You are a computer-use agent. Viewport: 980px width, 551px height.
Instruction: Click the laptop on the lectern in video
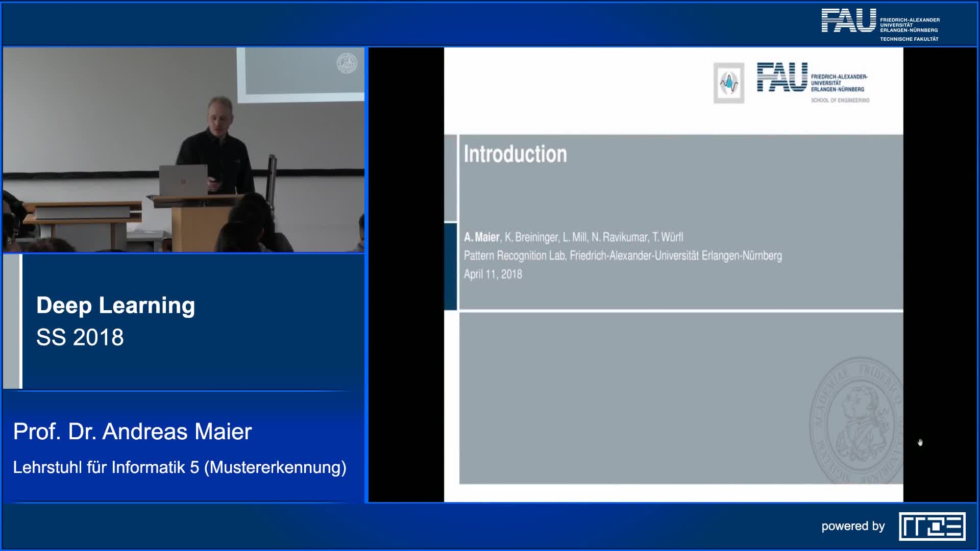(183, 180)
